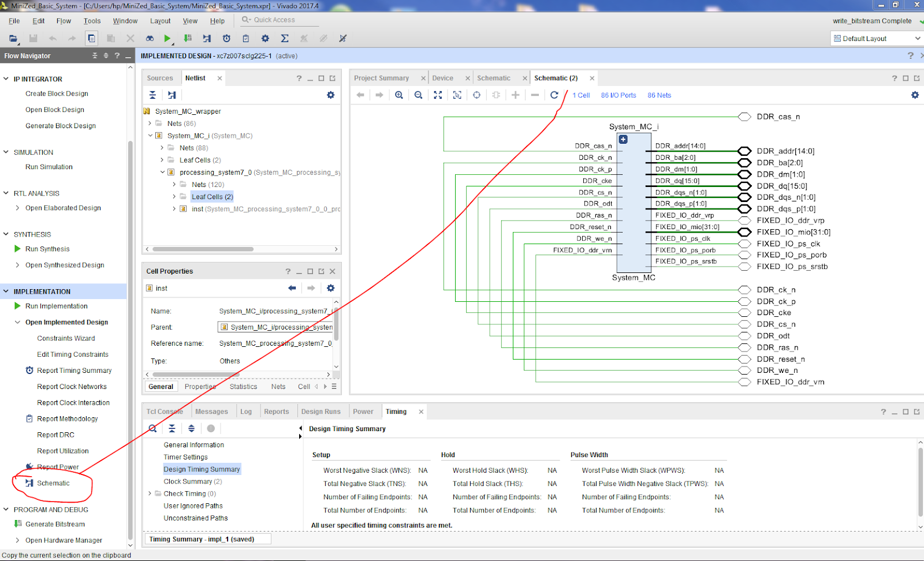Collapse all in the Timing report tree
The height and width of the screenshot is (561, 924).
(x=172, y=428)
